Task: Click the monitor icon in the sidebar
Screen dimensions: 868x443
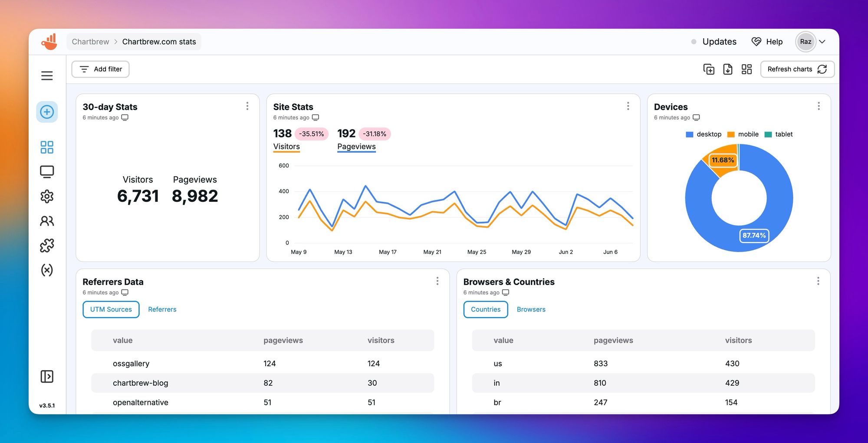Action: tap(47, 171)
